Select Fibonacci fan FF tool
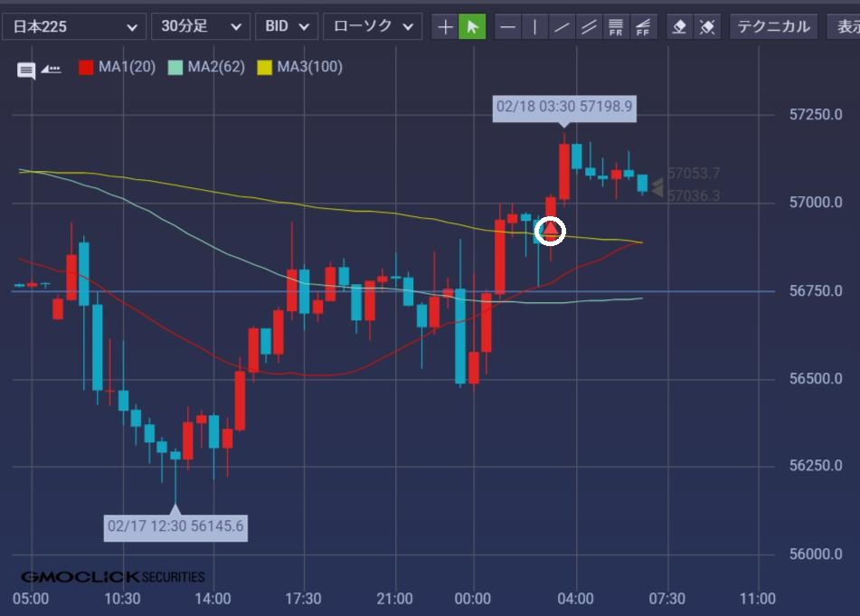 coord(643,26)
